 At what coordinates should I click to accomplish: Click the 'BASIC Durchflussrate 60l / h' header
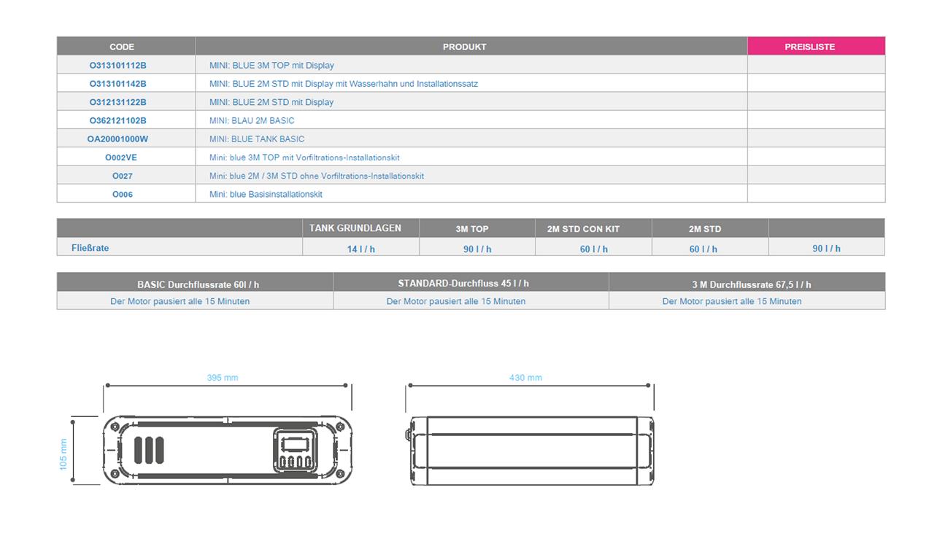(x=198, y=284)
